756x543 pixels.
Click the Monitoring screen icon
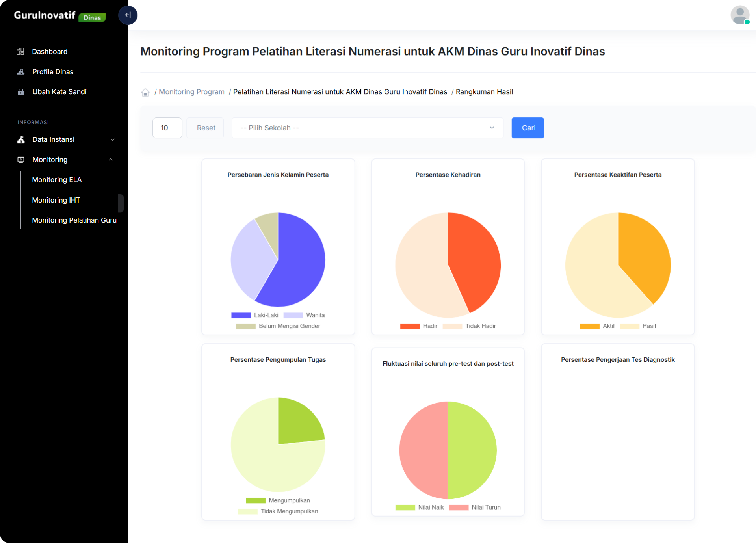pyautogui.click(x=21, y=160)
